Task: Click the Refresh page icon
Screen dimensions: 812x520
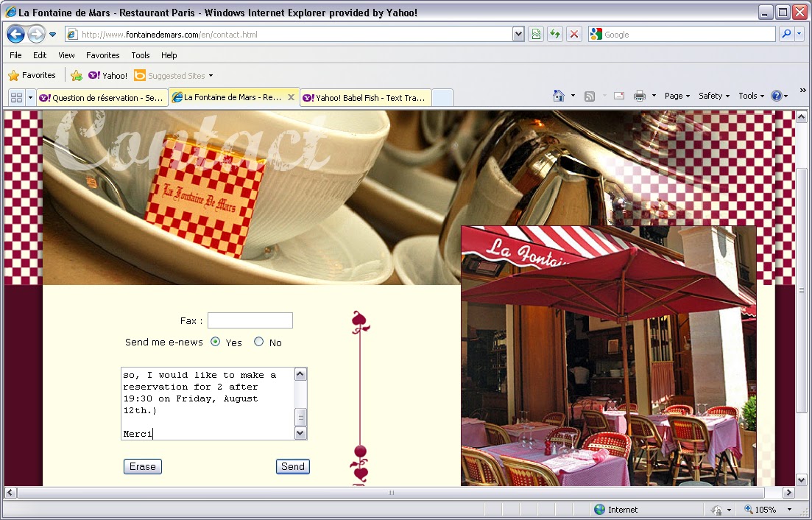Action: pos(555,35)
